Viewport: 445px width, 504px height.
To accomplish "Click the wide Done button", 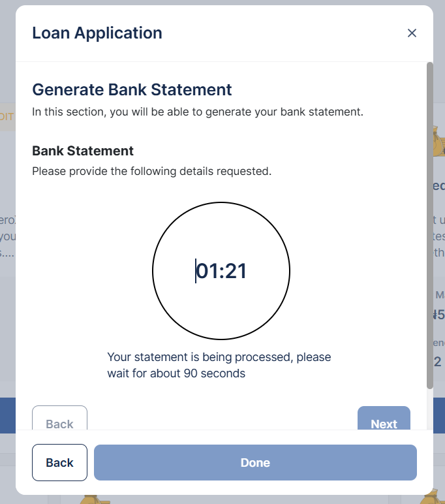I will (x=255, y=463).
